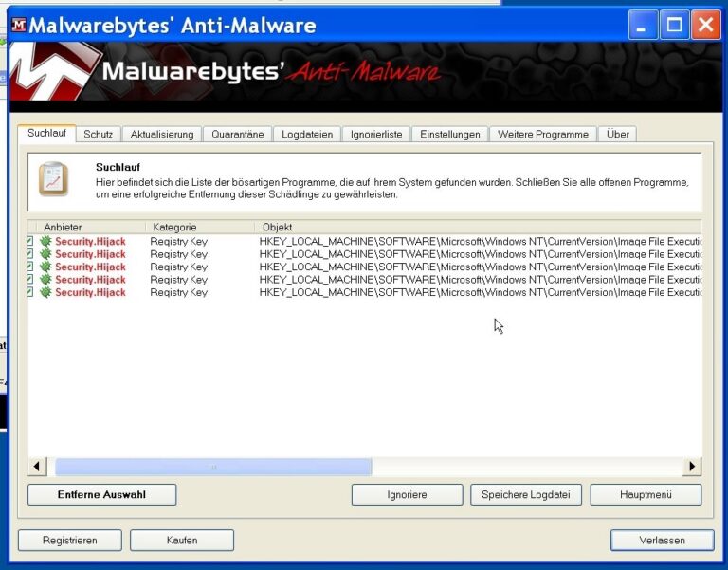
Task: Select 'Security.Hijack' text in the fourth row
Action: click(x=91, y=280)
